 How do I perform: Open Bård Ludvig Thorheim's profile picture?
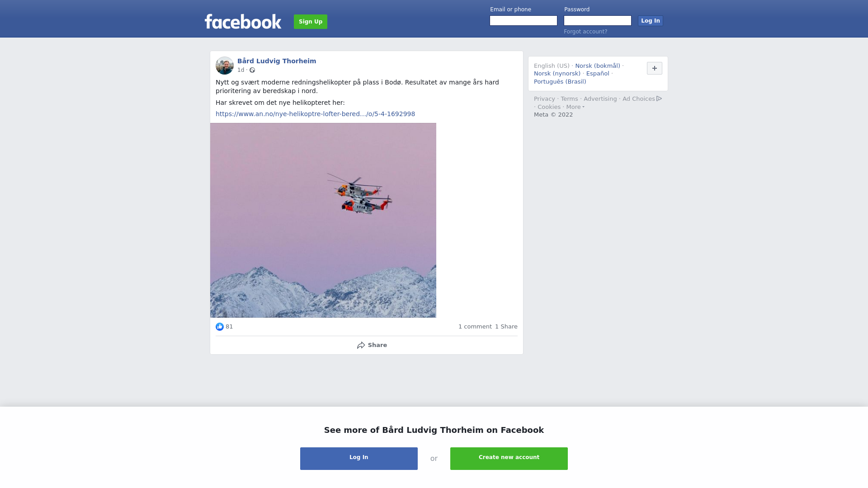pyautogui.click(x=225, y=66)
